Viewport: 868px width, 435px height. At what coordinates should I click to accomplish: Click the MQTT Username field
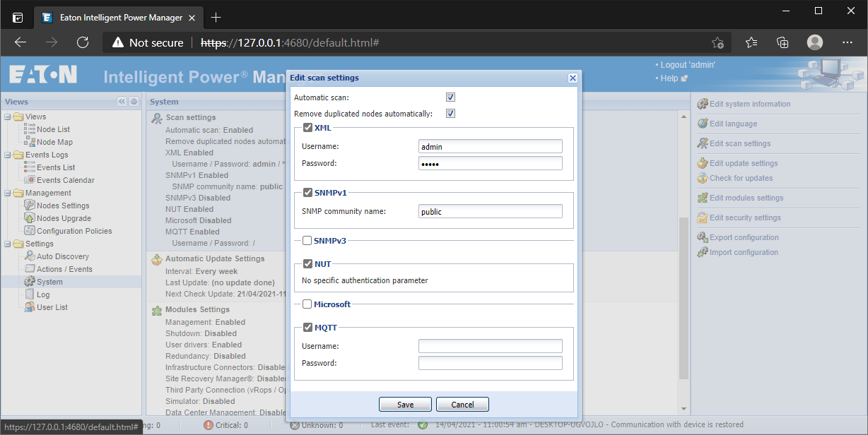click(x=491, y=346)
